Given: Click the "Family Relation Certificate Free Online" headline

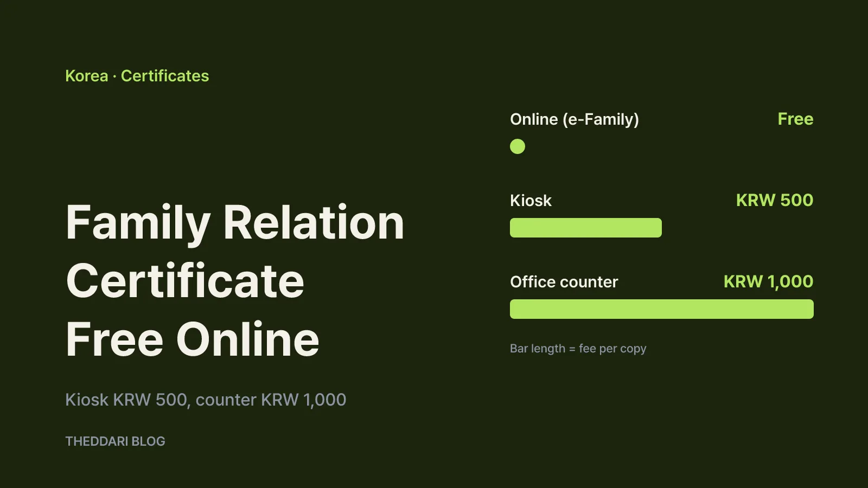Looking at the screenshot, I should coord(235,281).
